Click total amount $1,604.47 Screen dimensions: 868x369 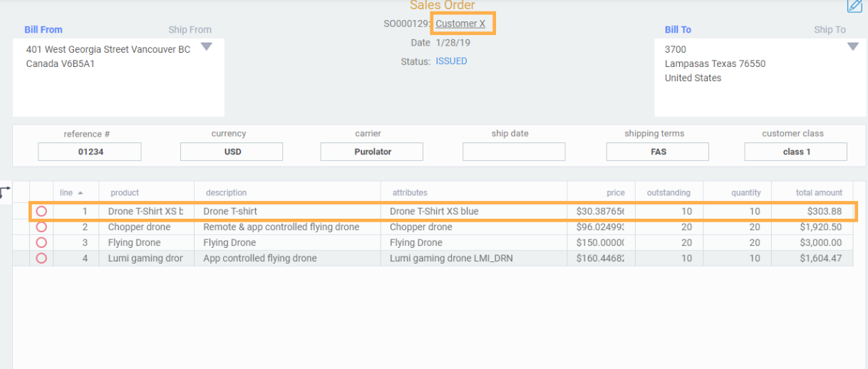820,259
